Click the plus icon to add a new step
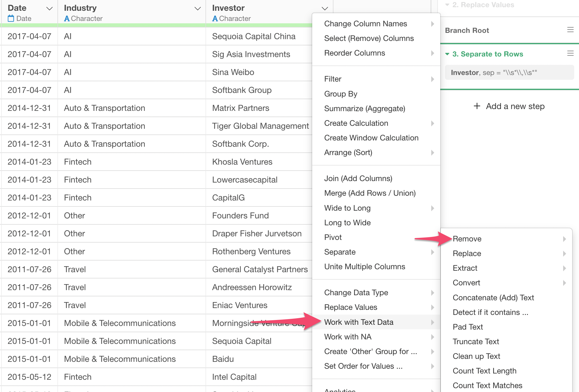This screenshot has width=579, height=392. 477,106
